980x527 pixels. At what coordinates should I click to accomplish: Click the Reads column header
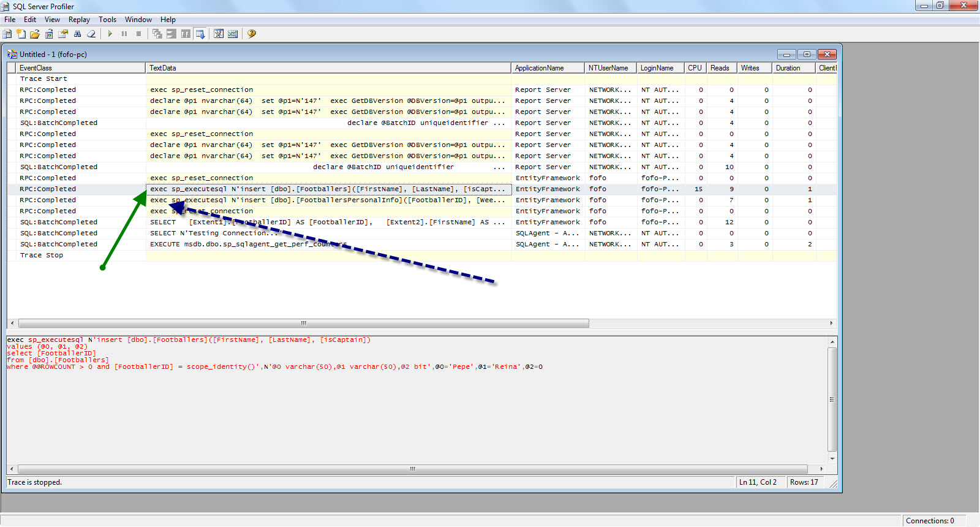click(x=722, y=68)
